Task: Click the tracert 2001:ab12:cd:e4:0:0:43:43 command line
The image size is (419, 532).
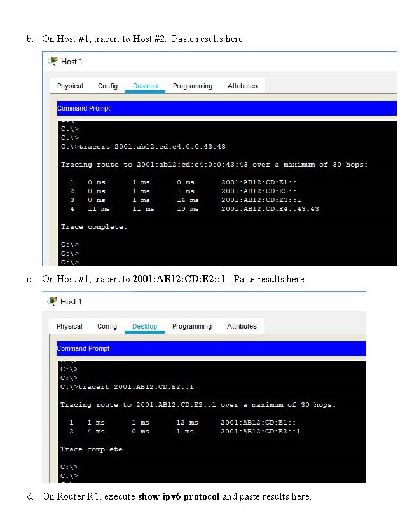Action: coord(143,147)
